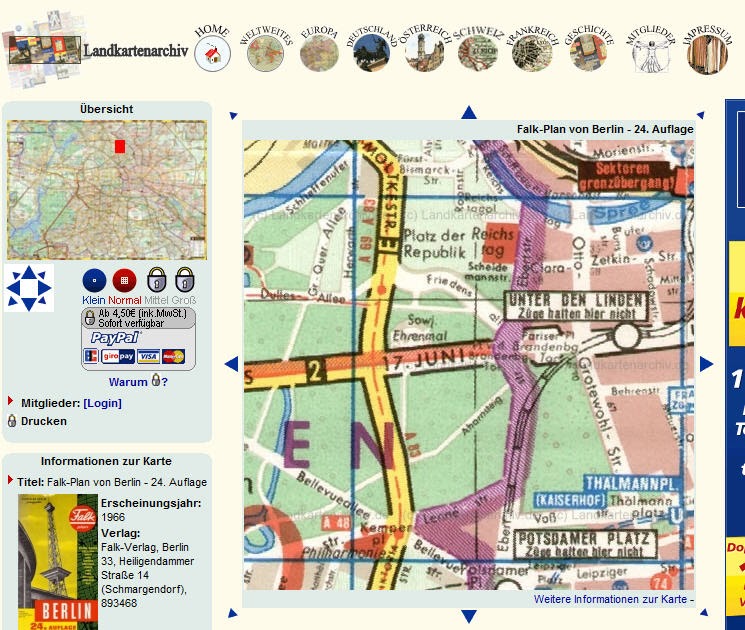
Task: Click the Mitglieder row arrow marker
Action: point(10,401)
